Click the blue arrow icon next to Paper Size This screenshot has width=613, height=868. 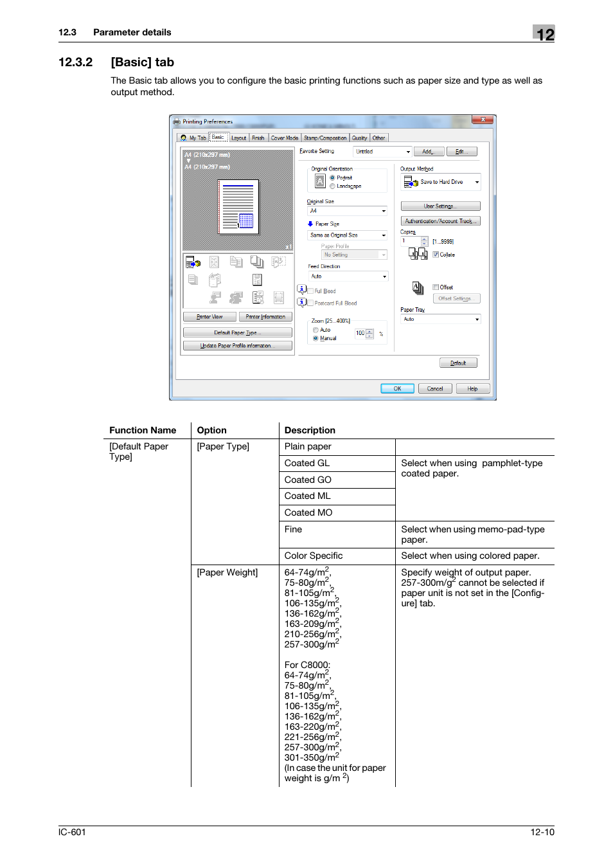point(310,224)
